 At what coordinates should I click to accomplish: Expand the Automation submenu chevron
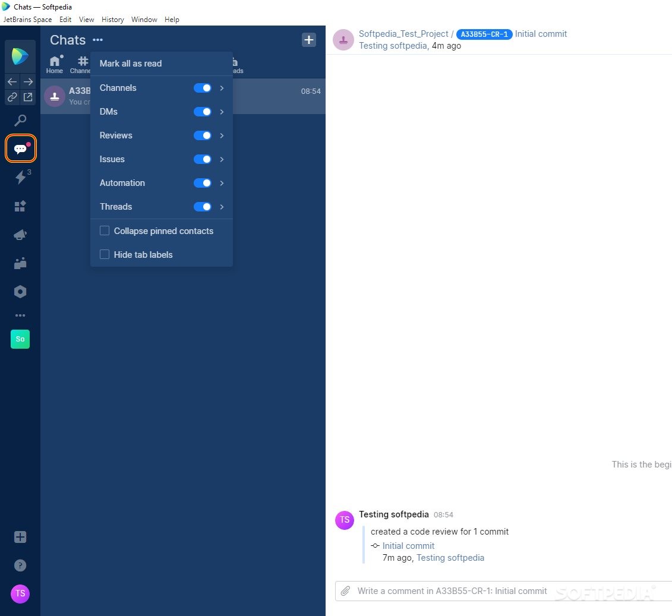(222, 183)
